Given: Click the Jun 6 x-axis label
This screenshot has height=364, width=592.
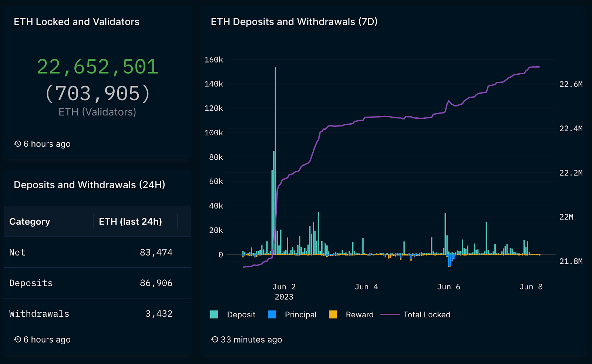Looking at the screenshot, I should (x=448, y=287).
